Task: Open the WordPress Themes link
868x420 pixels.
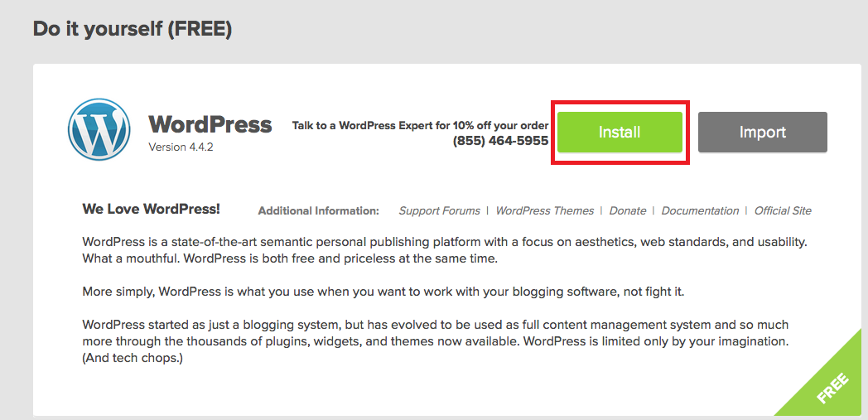Action: [x=545, y=211]
